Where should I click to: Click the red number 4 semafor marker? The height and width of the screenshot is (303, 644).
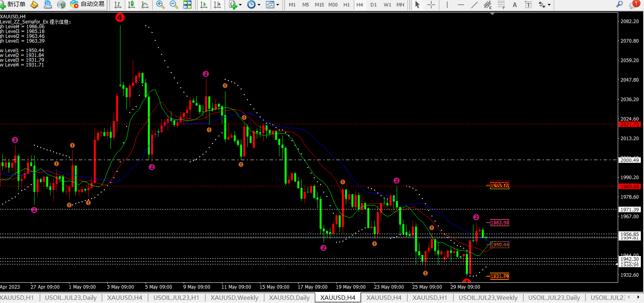coord(120,17)
